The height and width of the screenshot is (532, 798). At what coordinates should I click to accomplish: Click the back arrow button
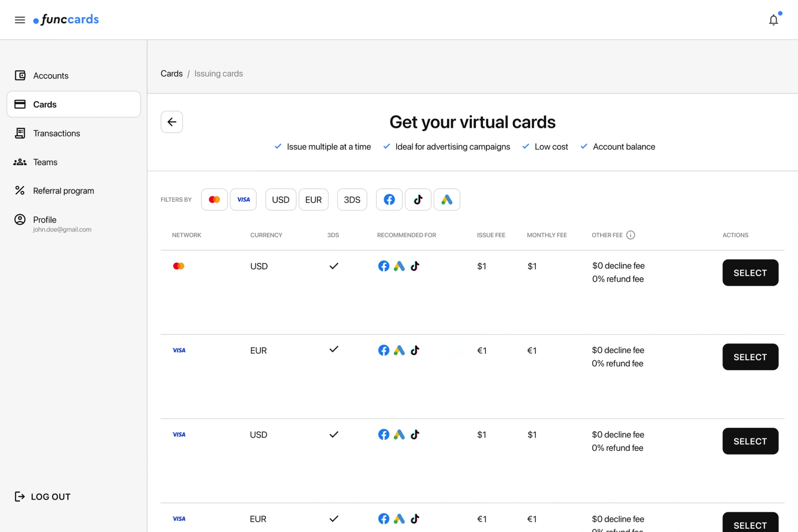click(172, 122)
